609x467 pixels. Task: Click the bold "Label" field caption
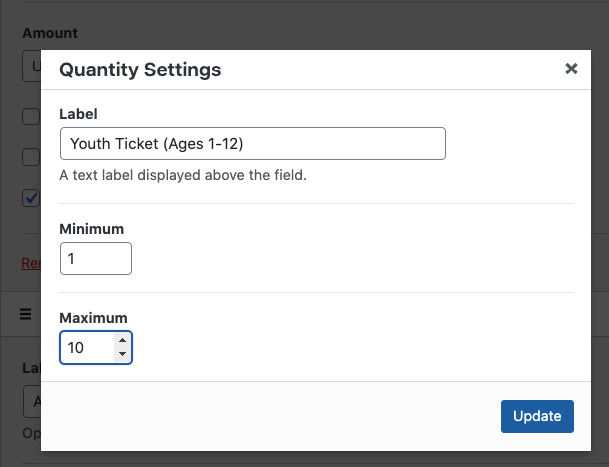79,114
